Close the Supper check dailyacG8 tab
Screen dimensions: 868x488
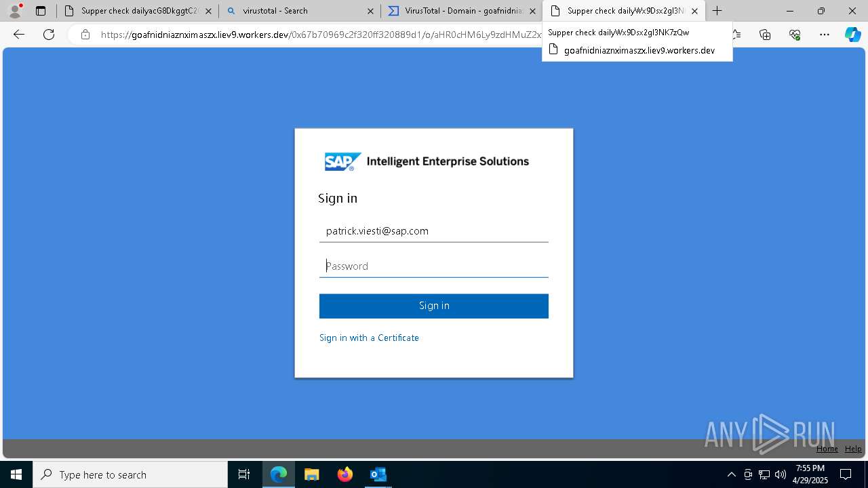click(x=208, y=11)
